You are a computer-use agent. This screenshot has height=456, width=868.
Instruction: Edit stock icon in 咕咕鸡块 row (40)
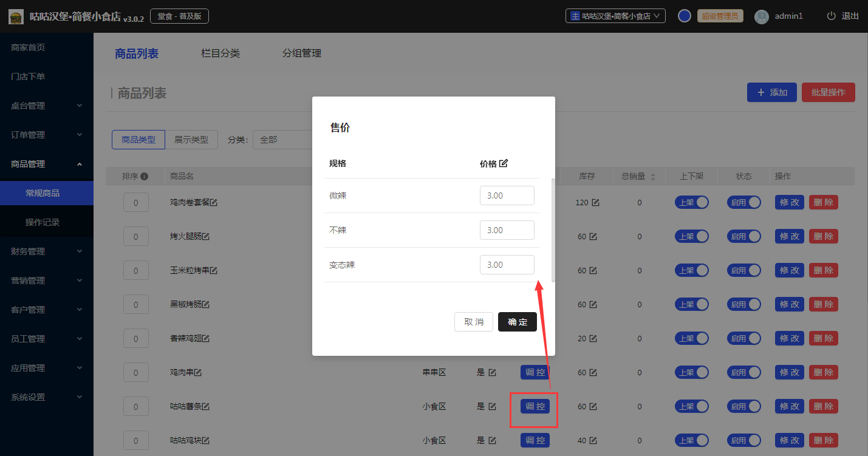593,440
